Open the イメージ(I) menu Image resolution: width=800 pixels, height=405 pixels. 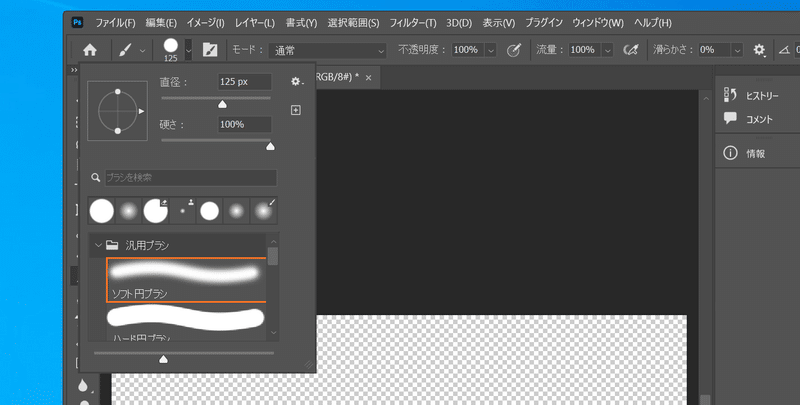[205, 23]
